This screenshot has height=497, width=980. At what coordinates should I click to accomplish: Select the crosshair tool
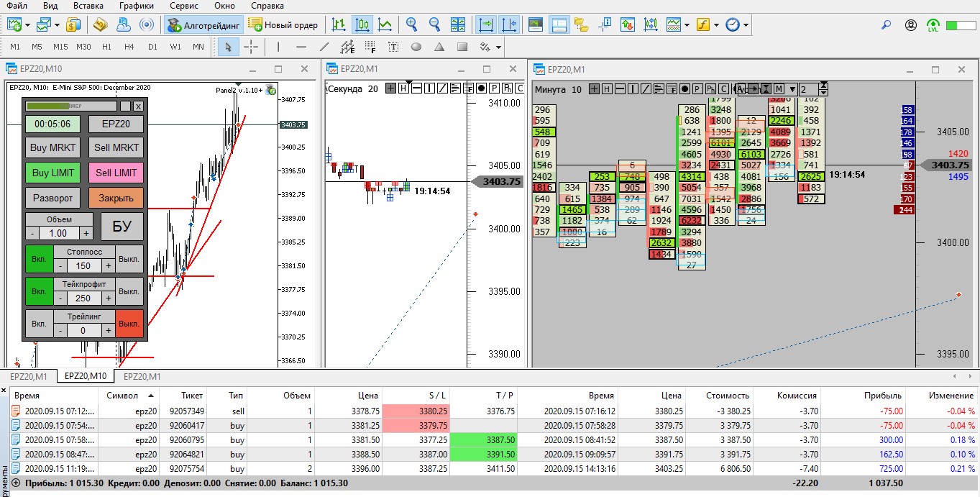[251, 47]
